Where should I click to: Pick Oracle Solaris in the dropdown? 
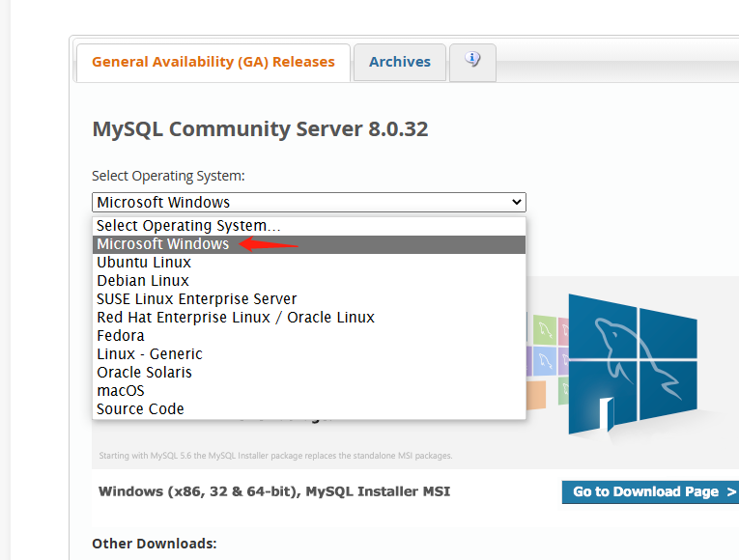click(x=309, y=373)
